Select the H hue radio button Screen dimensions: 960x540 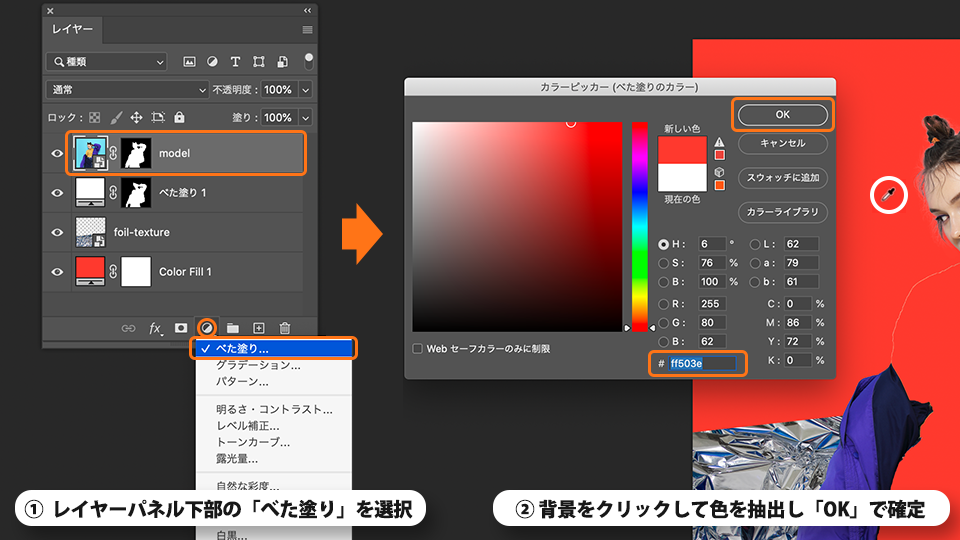coord(663,244)
